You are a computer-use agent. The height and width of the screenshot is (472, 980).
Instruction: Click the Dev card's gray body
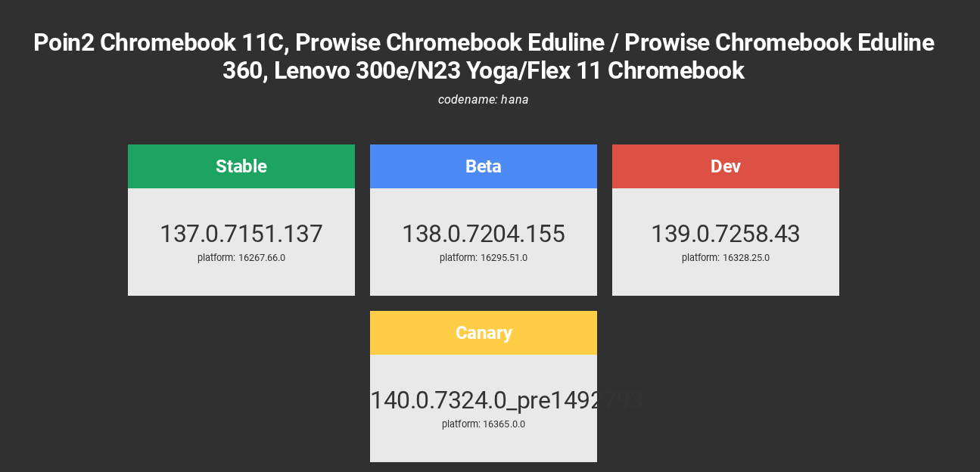pyautogui.click(x=726, y=242)
